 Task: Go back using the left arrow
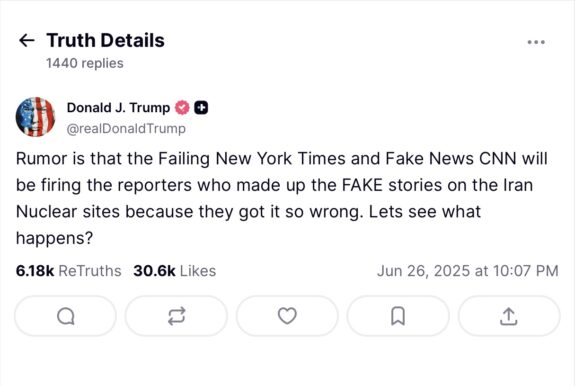pos(26,40)
